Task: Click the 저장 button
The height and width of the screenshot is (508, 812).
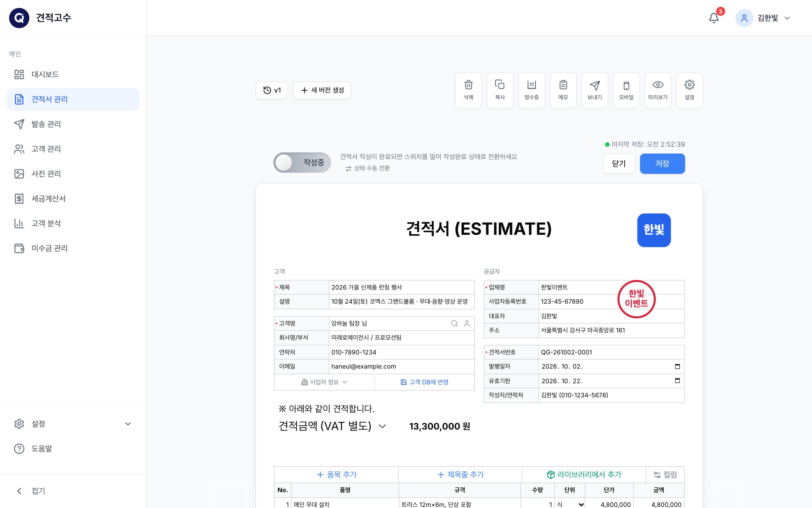Action: (662, 164)
